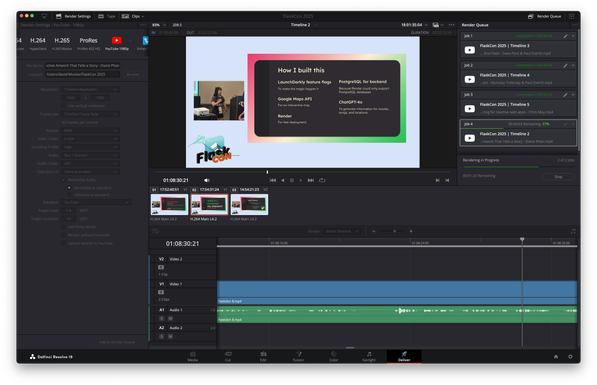
Task: Toggle the Normalize Audio checkbox
Action: coord(64,180)
